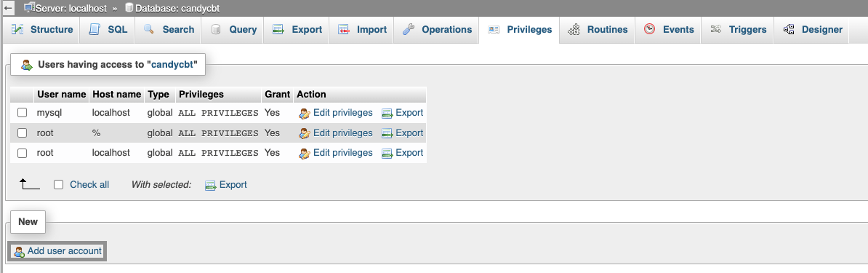The image size is (868, 273).
Task: Click the With selected Export icon
Action: tap(210, 186)
